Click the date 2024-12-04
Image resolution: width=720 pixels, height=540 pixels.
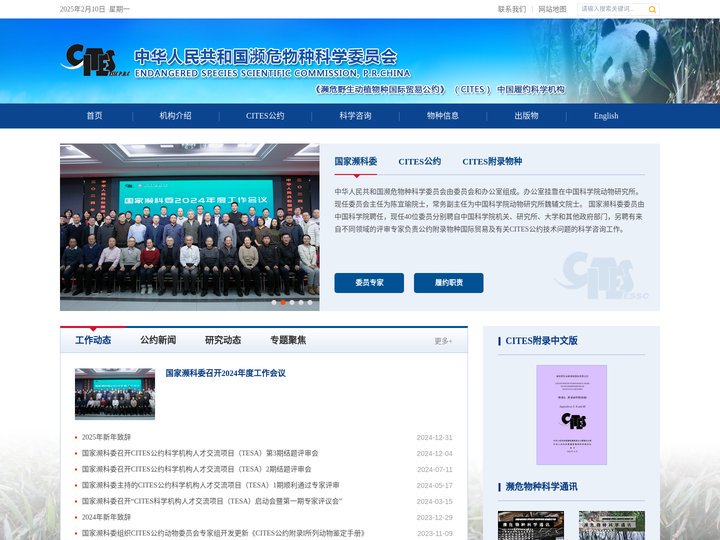coord(434,454)
